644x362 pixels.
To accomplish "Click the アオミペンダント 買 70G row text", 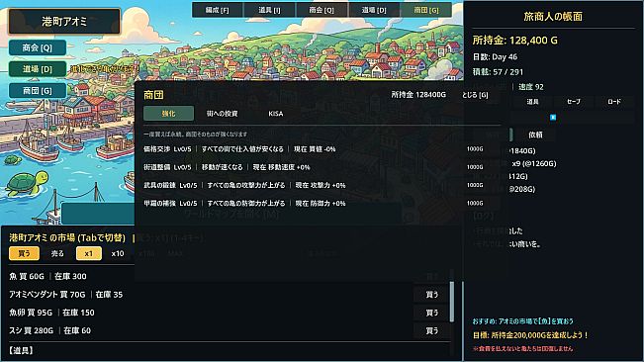I will (65, 295).
